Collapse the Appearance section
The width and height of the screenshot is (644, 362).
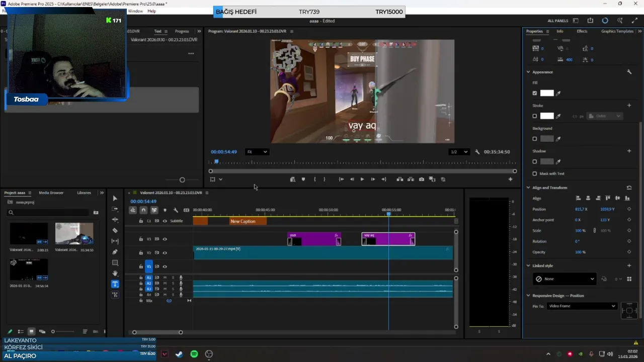[x=528, y=72]
